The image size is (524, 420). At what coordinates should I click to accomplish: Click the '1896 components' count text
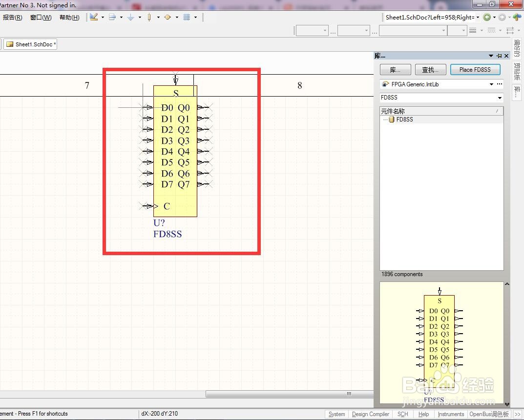402,274
